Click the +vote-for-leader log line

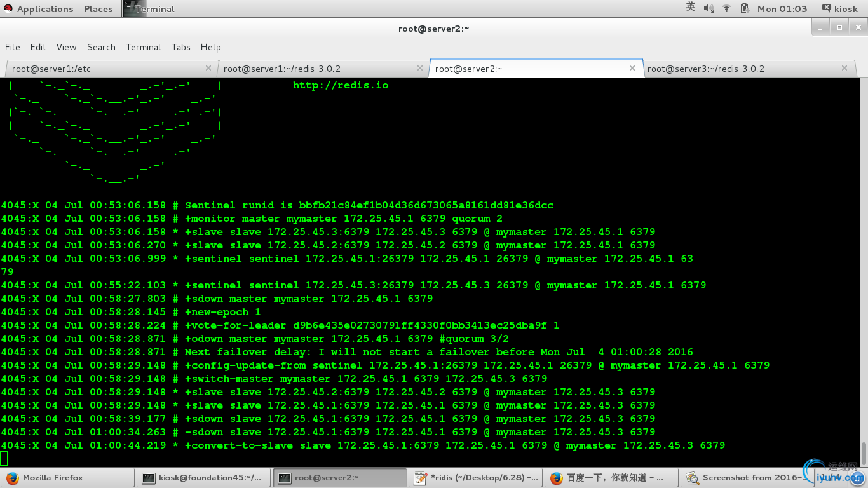pyautogui.click(x=280, y=325)
